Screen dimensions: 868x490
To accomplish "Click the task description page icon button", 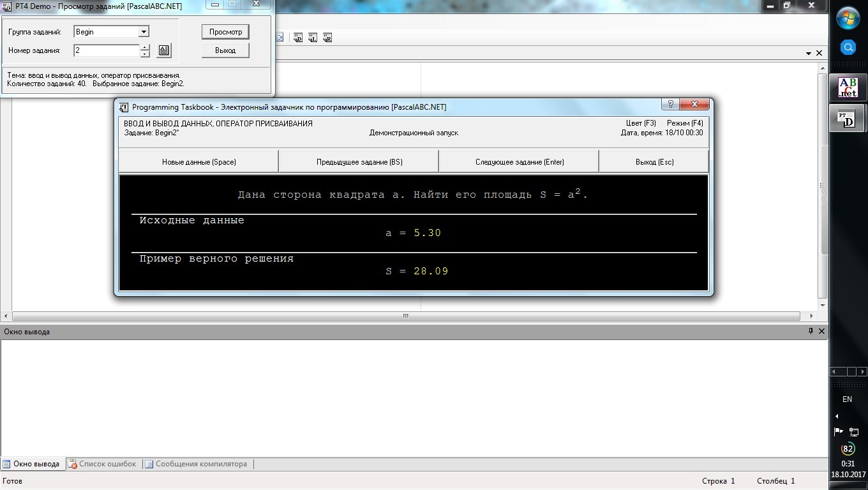I will (164, 50).
